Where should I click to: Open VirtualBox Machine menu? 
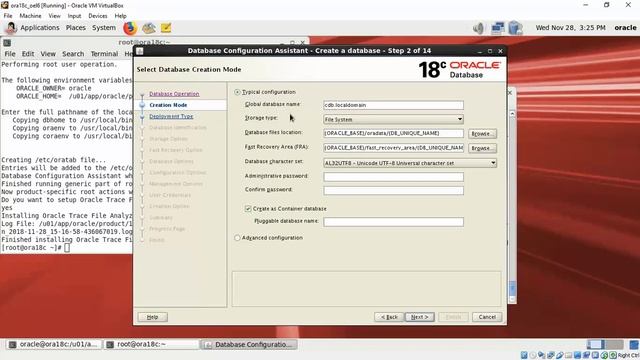tap(31, 16)
